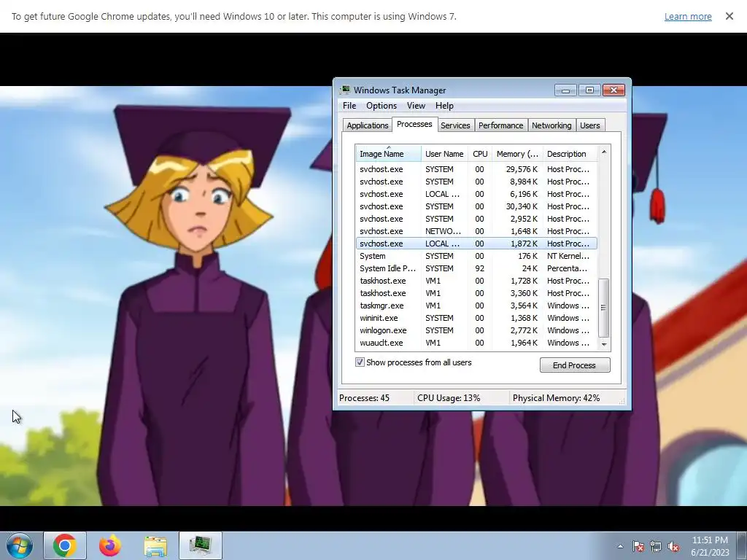Select the Processes tab

414,124
